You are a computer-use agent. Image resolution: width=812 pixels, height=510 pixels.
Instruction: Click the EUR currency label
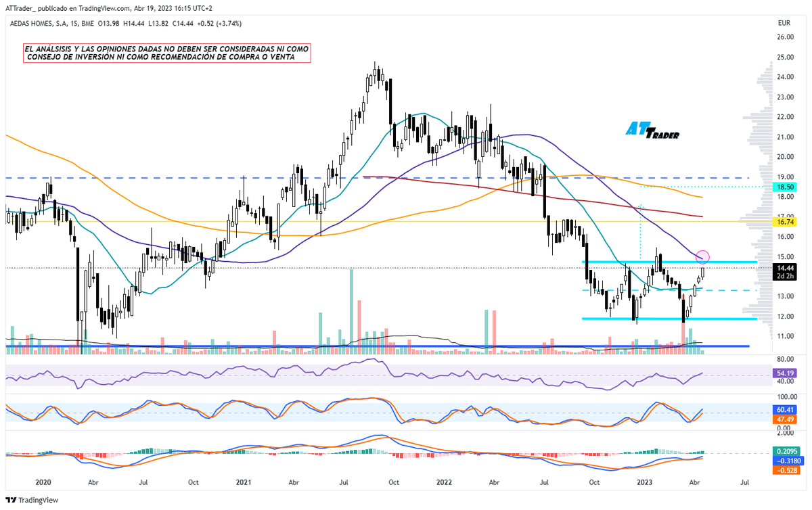pyautogui.click(x=784, y=23)
